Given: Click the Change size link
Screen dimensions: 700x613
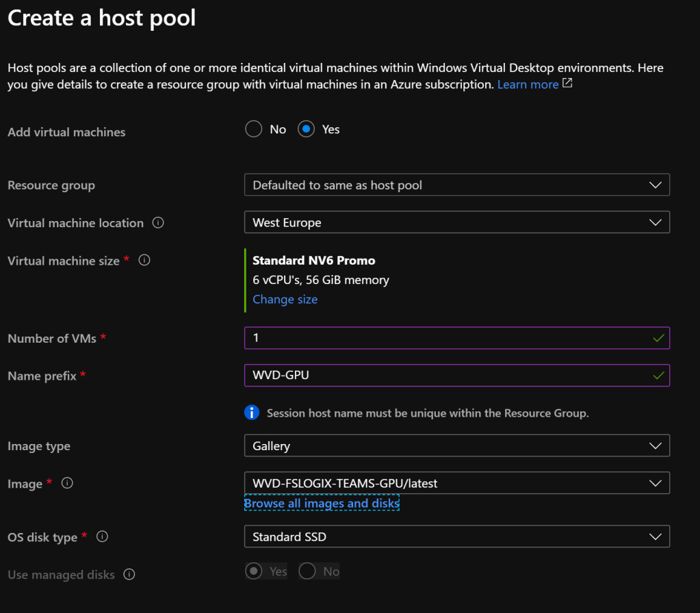Looking at the screenshot, I should pos(285,299).
